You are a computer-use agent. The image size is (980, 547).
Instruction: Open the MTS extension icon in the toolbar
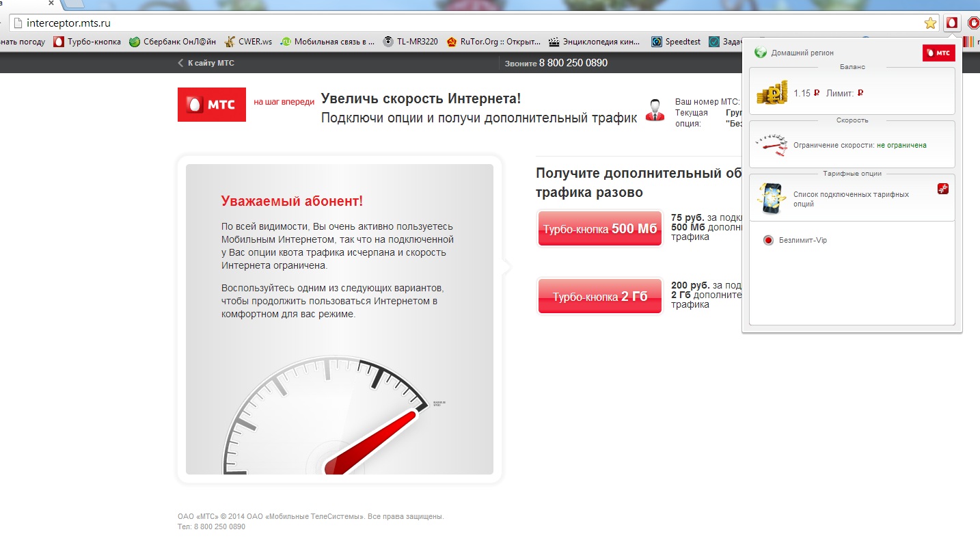tap(951, 23)
